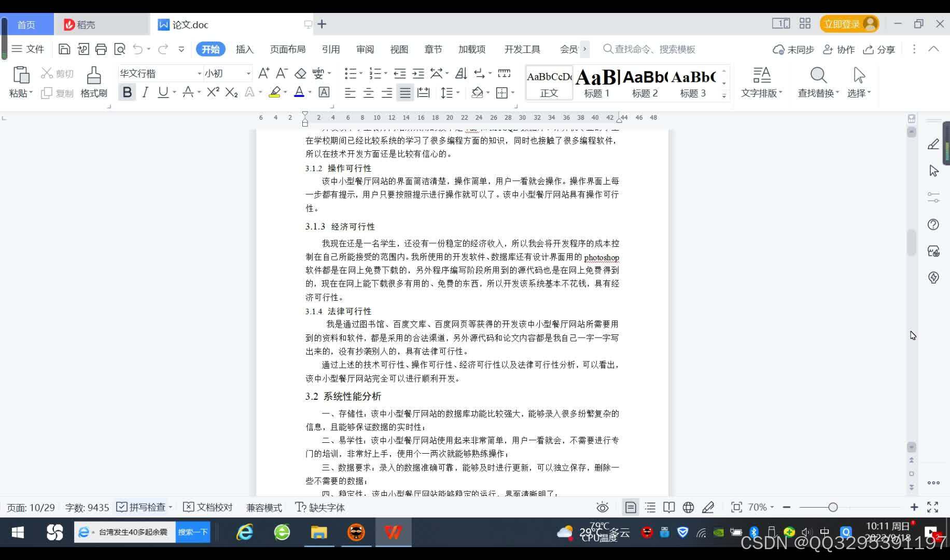Open settings sliders icon in right sidebar
Screen dimensions: 950x560
(933, 198)
